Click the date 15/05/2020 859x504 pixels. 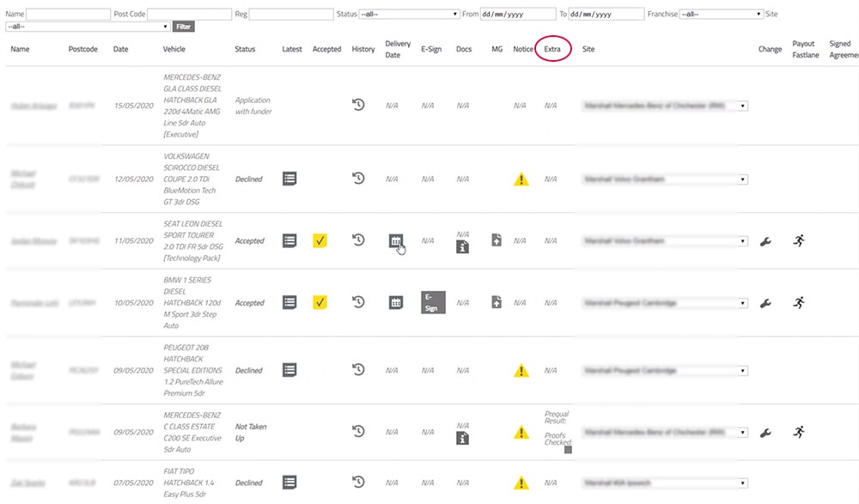[134, 106]
